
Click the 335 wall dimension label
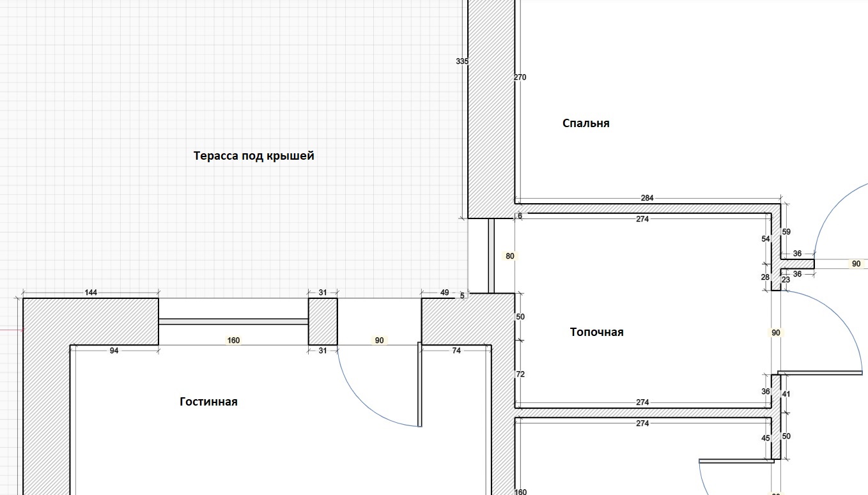(x=462, y=62)
